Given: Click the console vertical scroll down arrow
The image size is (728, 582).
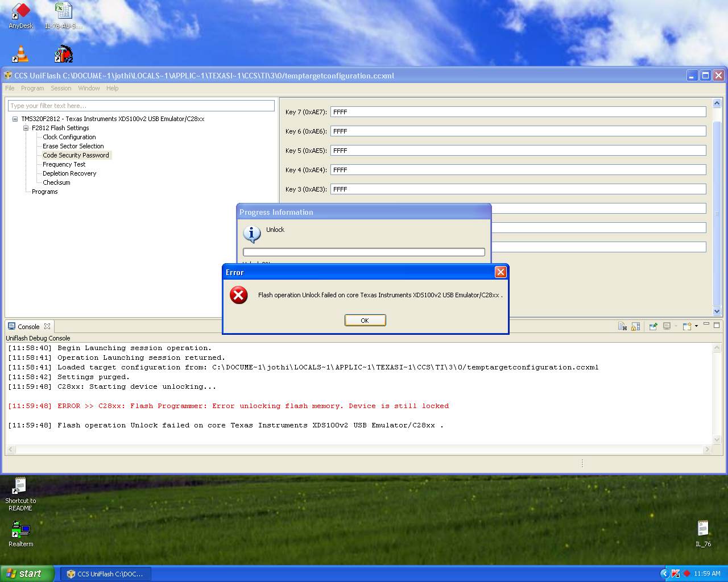Looking at the screenshot, I should coord(717,439).
